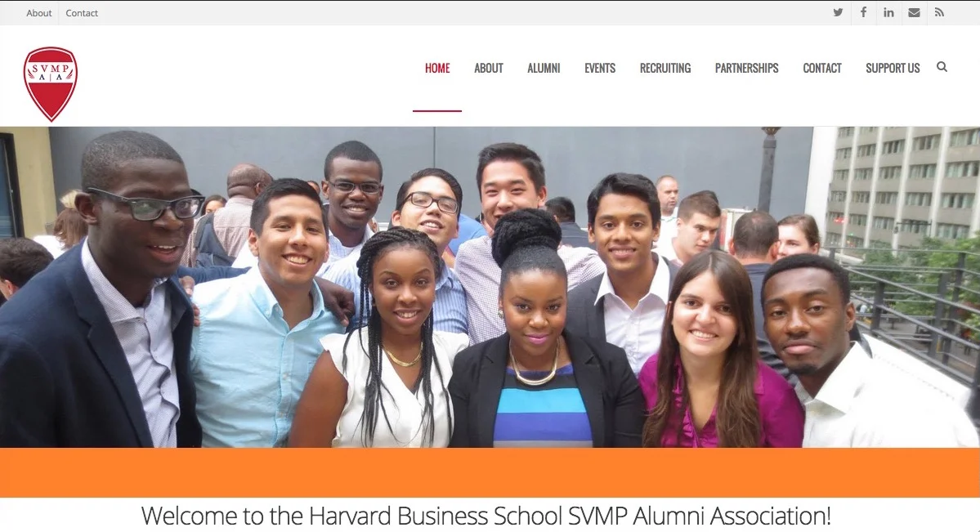The width and height of the screenshot is (980, 532).
Task: Click the email envelope icon
Action: point(914,12)
